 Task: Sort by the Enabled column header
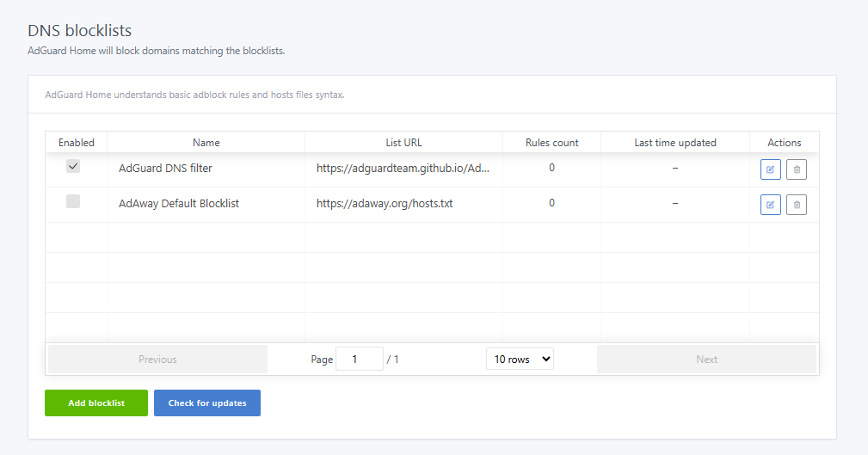76,143
